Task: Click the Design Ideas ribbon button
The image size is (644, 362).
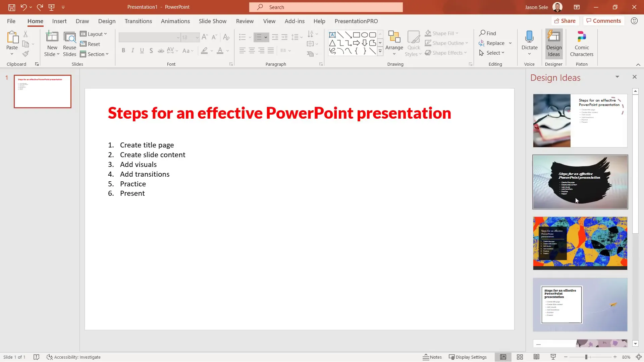Action: tap(554, 44)
